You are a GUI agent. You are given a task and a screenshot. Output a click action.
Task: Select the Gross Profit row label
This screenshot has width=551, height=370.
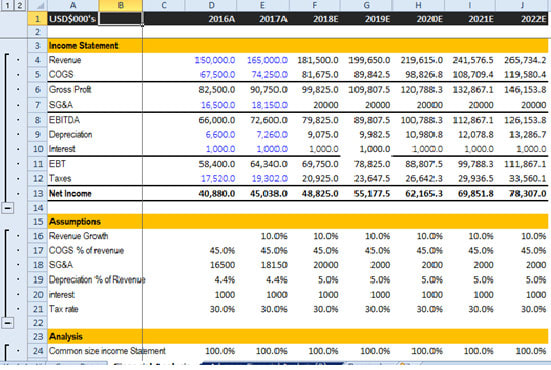(x=70, y=90)
